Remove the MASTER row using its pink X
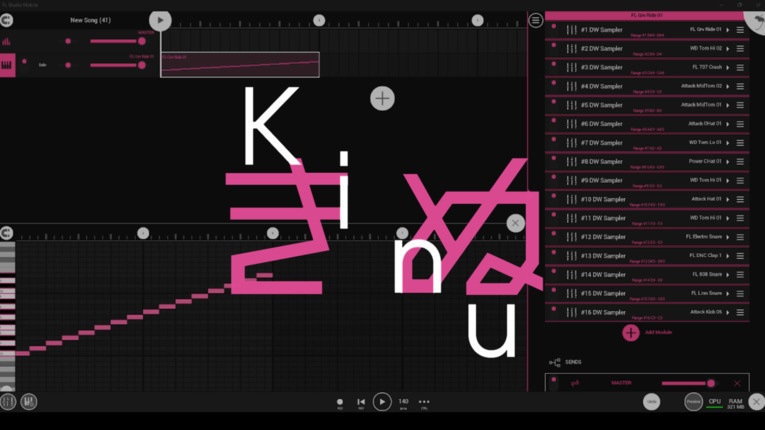 737,383
